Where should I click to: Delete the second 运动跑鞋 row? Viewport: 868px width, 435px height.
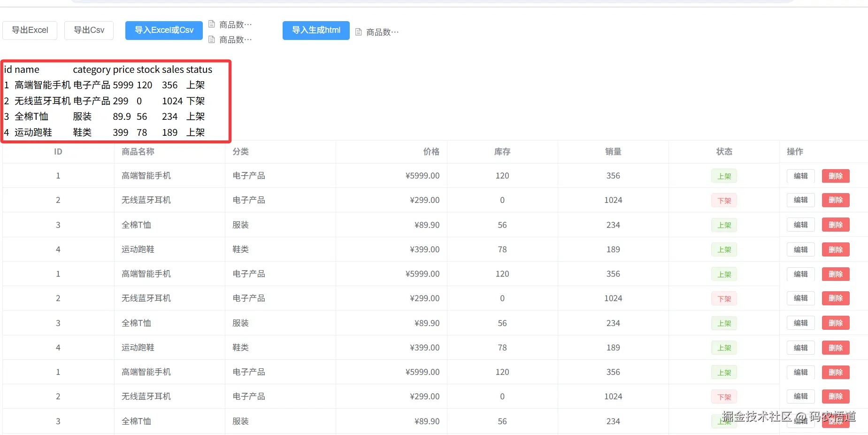pos(836,348)
